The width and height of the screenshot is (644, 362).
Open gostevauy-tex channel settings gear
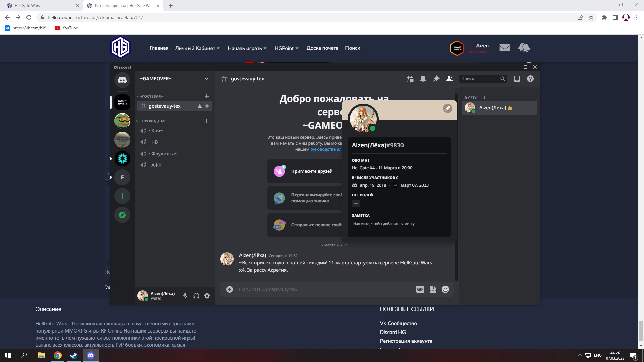click(x=207, y=106)
